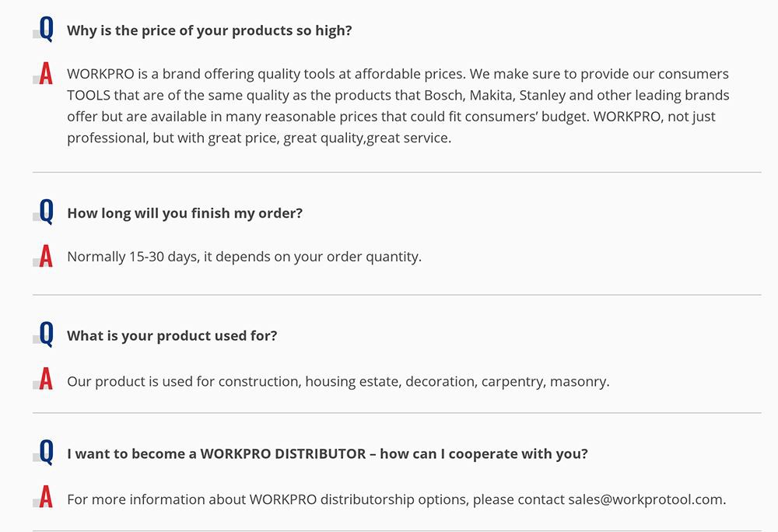Click the answer listing construction, carpentry, masonry

tap(338, 382)
